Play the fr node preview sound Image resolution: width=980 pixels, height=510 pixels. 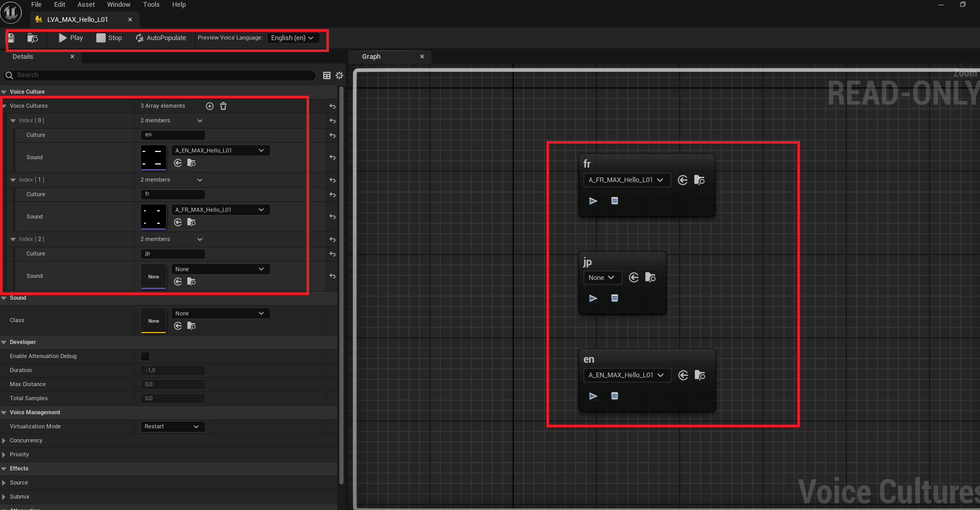[x=593, y=201]
